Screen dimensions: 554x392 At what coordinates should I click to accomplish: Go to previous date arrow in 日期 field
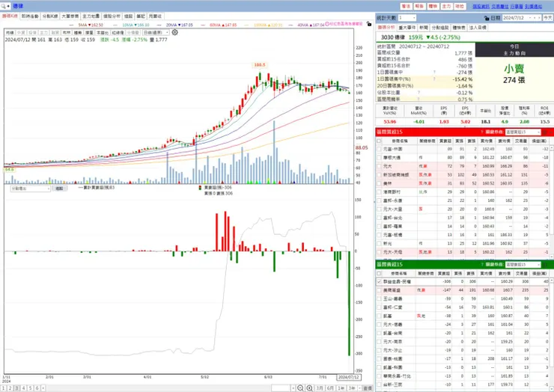pos(535,18)
